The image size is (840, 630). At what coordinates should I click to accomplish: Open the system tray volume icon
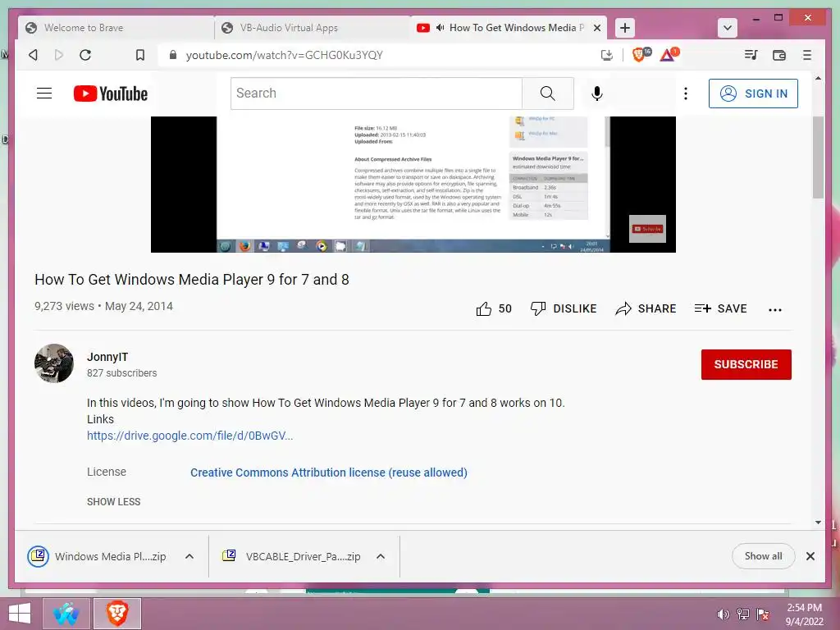coord(723,614)
